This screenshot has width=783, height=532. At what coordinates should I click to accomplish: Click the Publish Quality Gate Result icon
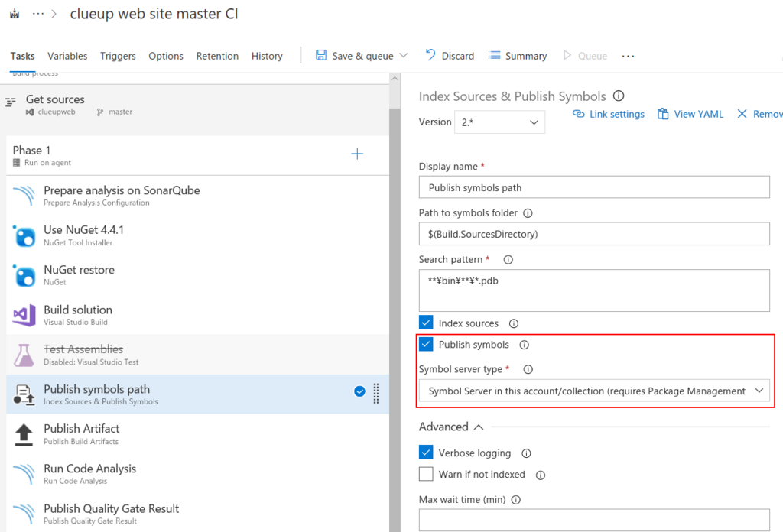pyautogui.click(x=24, y=514)
